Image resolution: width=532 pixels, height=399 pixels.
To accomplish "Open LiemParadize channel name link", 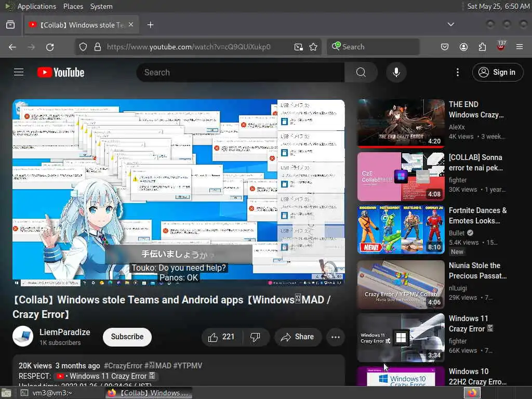I will point(65,332).
